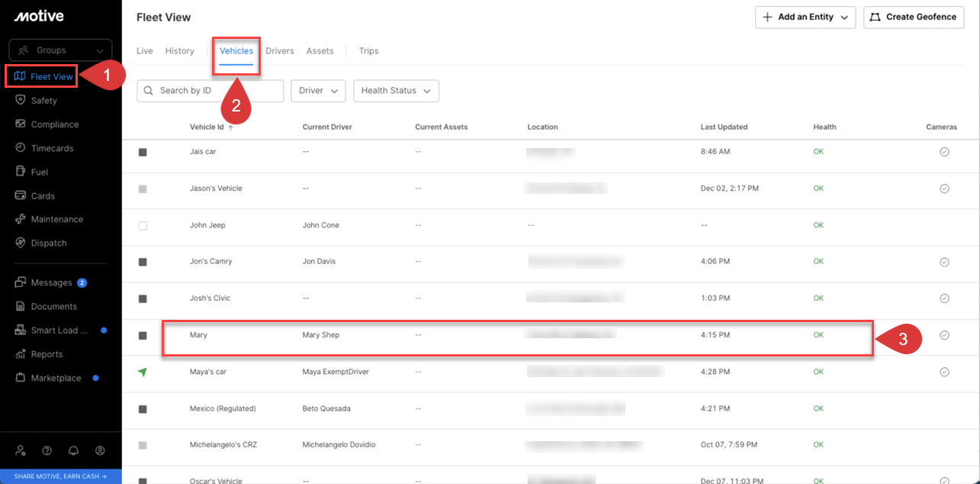Select the John Jeep row checkbox
Image resolution: width=980 pixels, height=484 pixels.
143,226
